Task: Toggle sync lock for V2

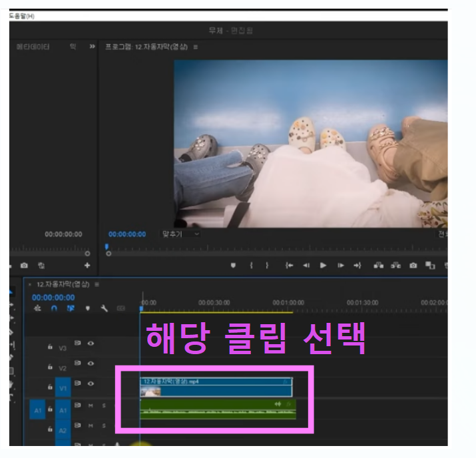Action: coord(78,363)
